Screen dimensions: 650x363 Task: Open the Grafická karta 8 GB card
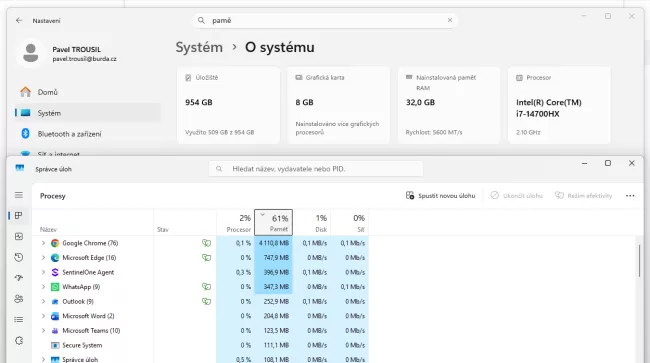(339, 105)
